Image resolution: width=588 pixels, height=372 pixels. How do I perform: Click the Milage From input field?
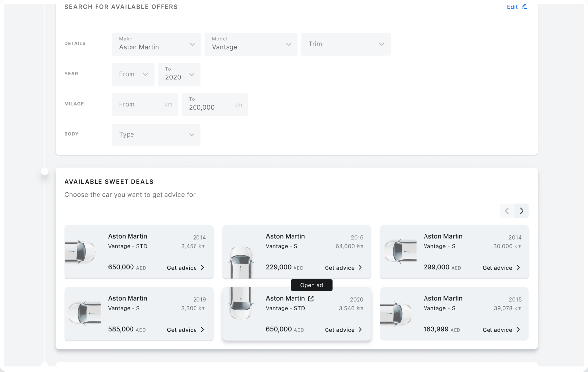point(140,104)
